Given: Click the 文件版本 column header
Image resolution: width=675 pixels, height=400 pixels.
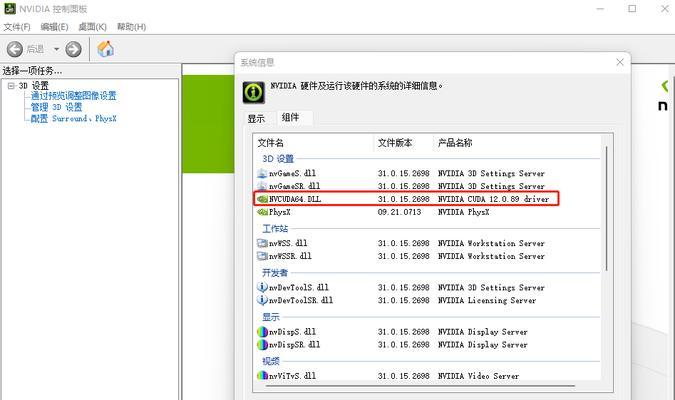Looking at the screenshot, I should coord(395,143).
